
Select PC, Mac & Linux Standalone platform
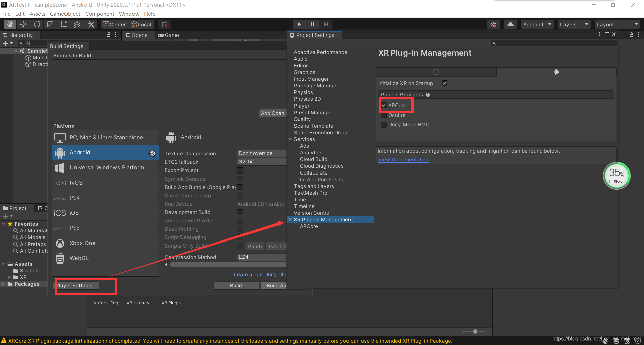105,137
